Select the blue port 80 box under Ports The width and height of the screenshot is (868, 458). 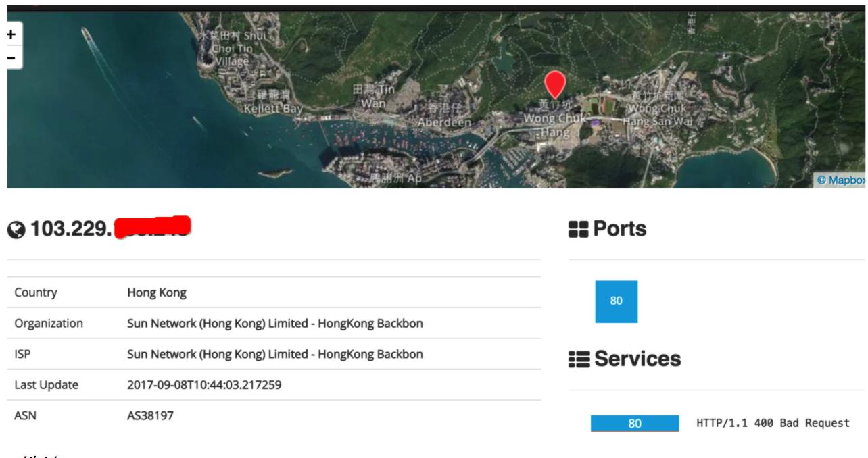616,301
